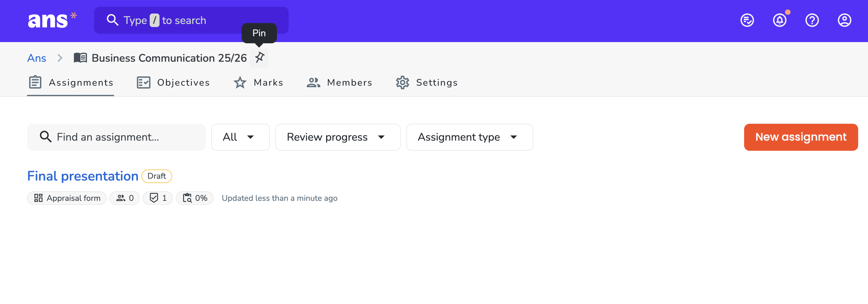Open the Final presentation assignment link
868x304 pixels.
click(x=83, y=176)
